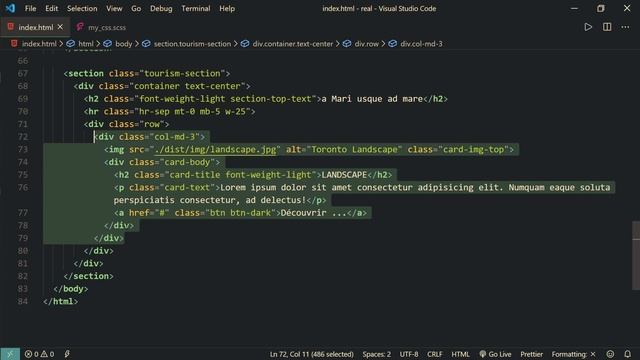Open the Terminal menu
This screenshot has height=360, width=640.
[x=196, y=9]
